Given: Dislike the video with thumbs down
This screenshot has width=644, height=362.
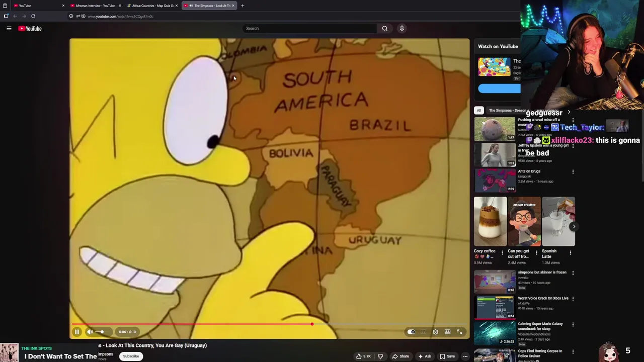Looking at the screenshot, I should pos(380,356).
